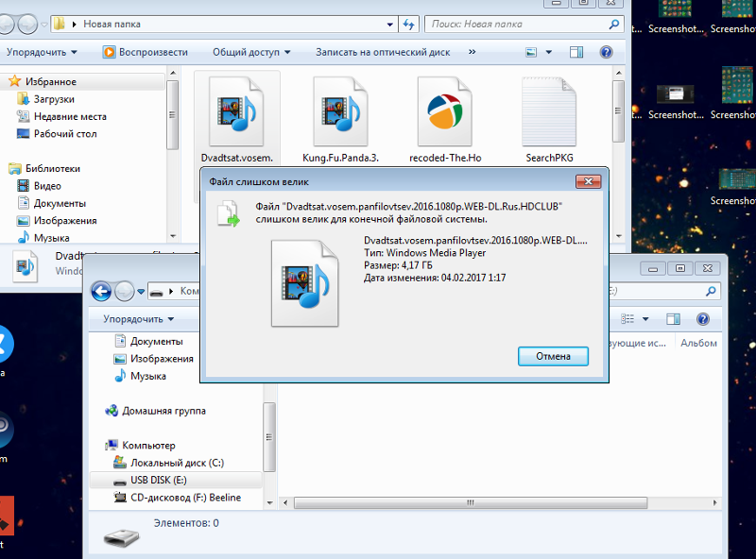Click Записать на оптический диск
Viewport: 756px width, 559px height.
pos(383,52)
